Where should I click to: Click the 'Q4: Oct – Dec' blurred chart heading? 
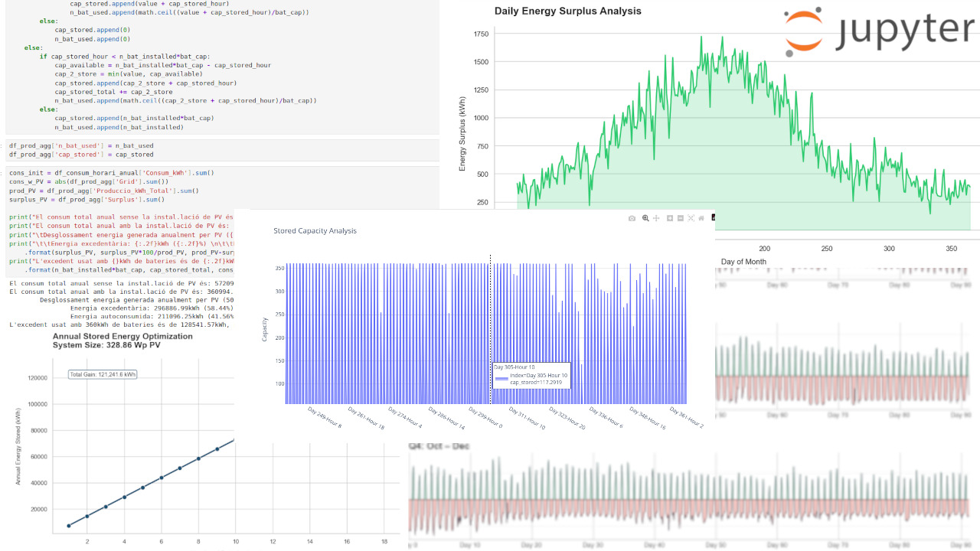coord(439,445)
